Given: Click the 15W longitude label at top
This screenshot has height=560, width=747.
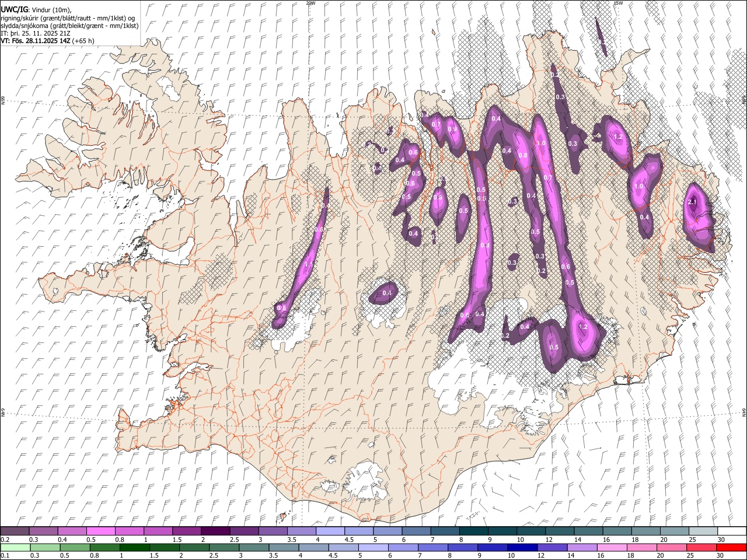Looking at the screenshot, I should [x=618, y=3].
